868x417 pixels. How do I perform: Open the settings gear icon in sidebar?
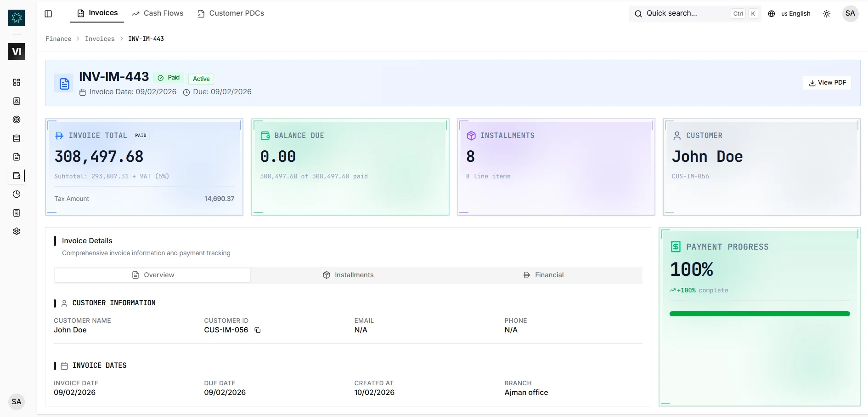(x=17, y=231)
